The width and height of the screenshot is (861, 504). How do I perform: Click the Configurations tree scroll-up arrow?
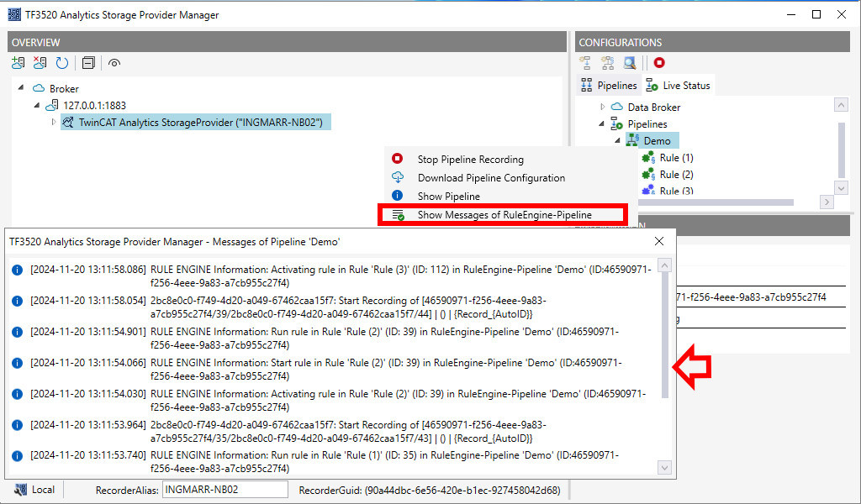tap(841, 104)
